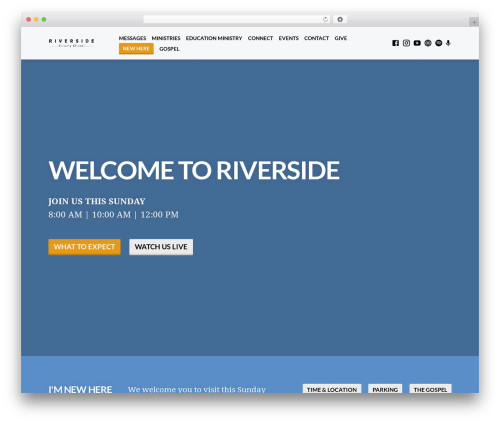Open the Connect menu item

pyautogui.click(x=260, y=38)
